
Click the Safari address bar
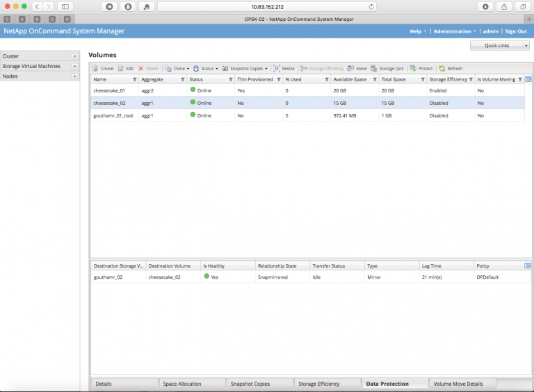point(267,6)
